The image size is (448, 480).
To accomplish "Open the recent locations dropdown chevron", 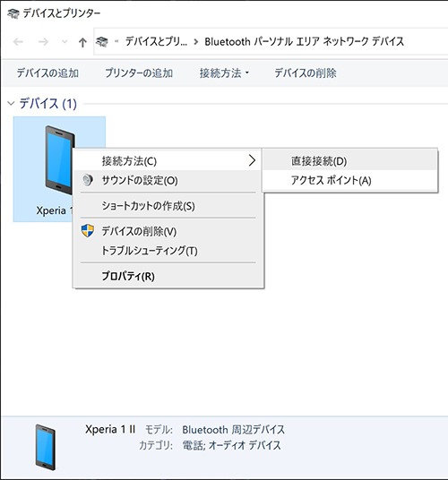I will click(x=65, y=41).
